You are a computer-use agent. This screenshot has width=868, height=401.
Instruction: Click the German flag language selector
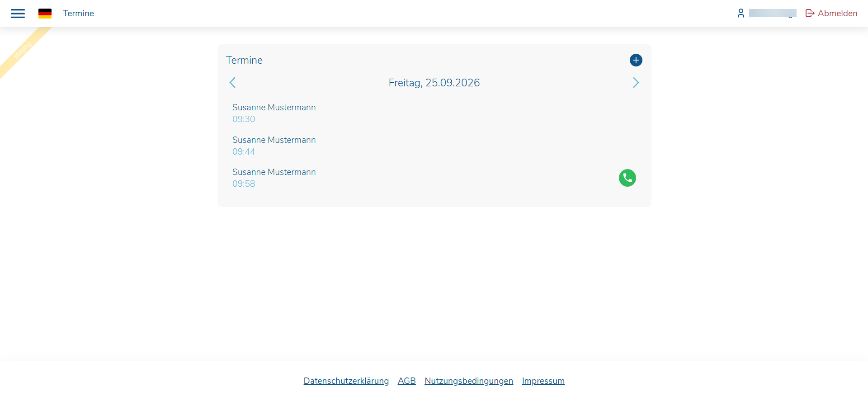tap(45, 14)
